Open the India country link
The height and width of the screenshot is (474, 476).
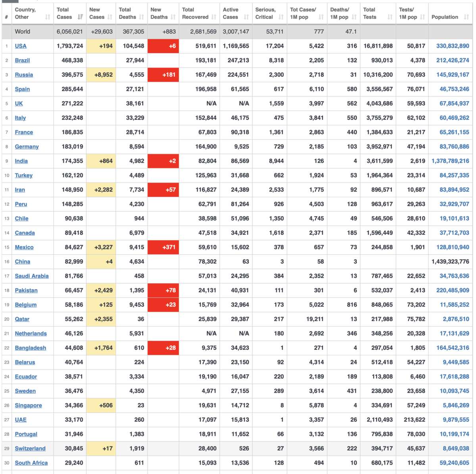[x=21, y=161]
